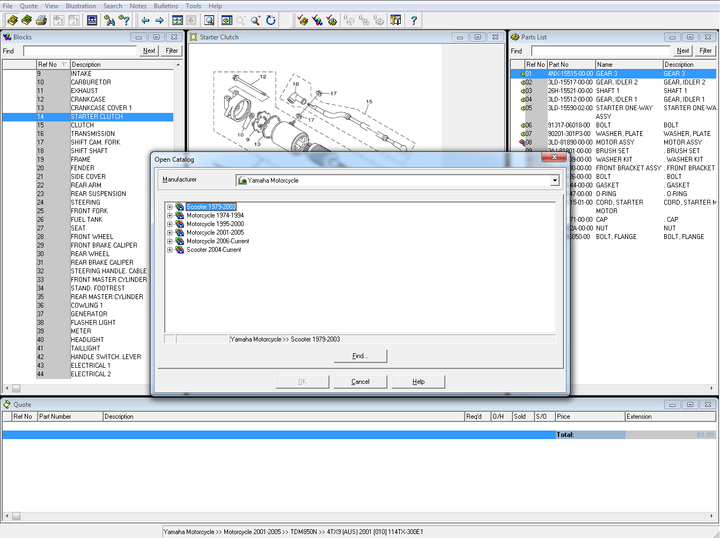720x538 pixels.
Task: Click the green grid layout toolbar icon
Action: pyautogui.click(x=177, y=20)
